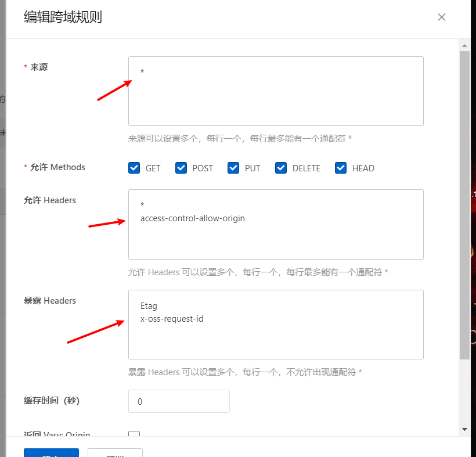Image resolution: width=476 pixels, height=457 pixels.
Task: Click the x-oss-request-id line in 暴露 Headers
Action: (x=172, y=318)
